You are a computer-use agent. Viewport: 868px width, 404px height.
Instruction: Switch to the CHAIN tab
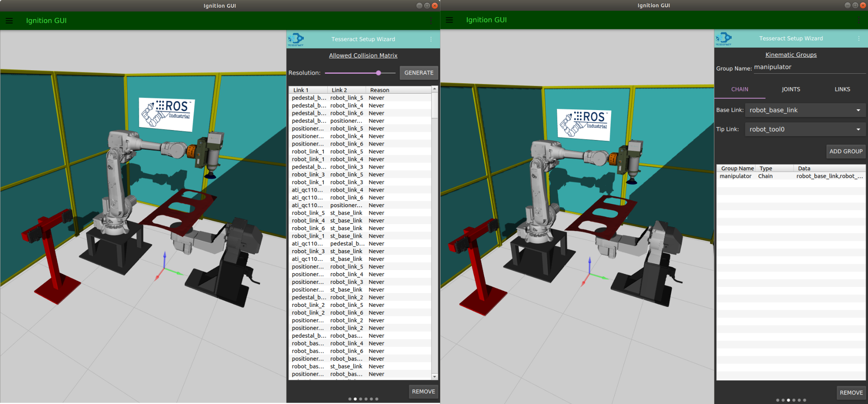740,89
